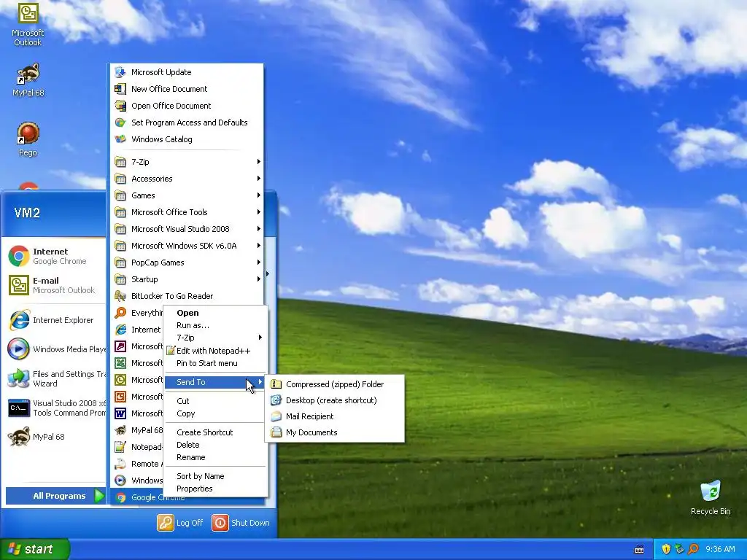Select the MyPal 68 desktop shortcut

pyautogui.click(x=28, y=79)
